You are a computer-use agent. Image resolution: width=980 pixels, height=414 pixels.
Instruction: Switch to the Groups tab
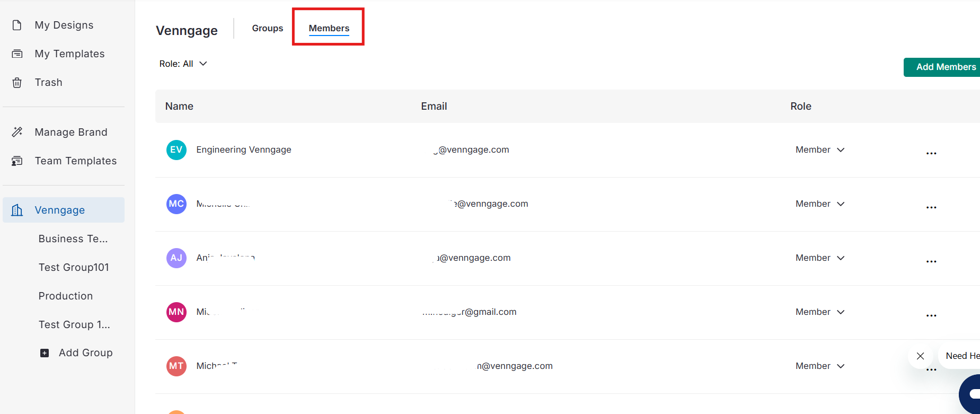267,28
